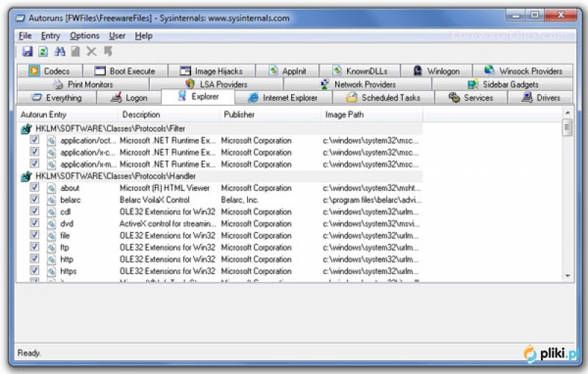
Task: Sort by Description column header
Action: point(168,115)
